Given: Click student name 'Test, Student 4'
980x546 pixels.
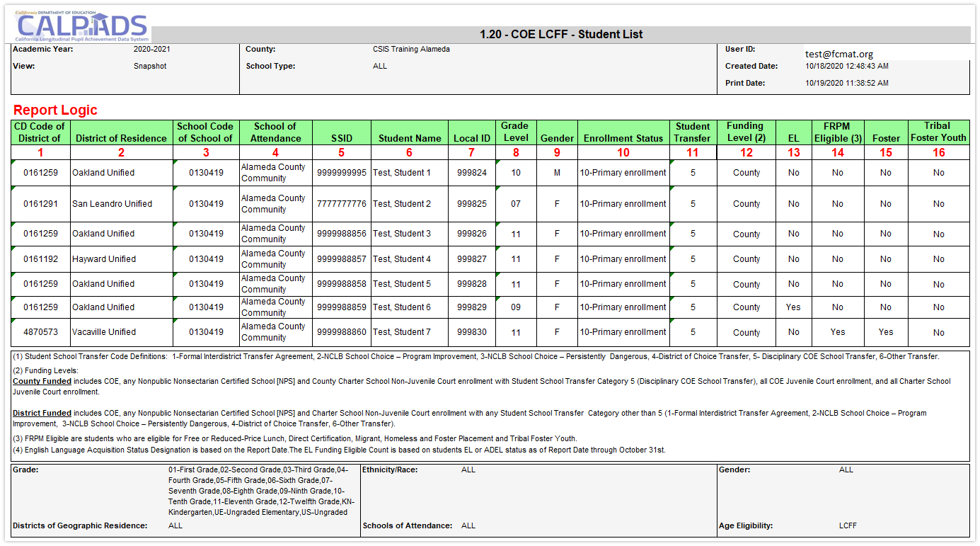Looking at the screenshot, I should point(402,259).
